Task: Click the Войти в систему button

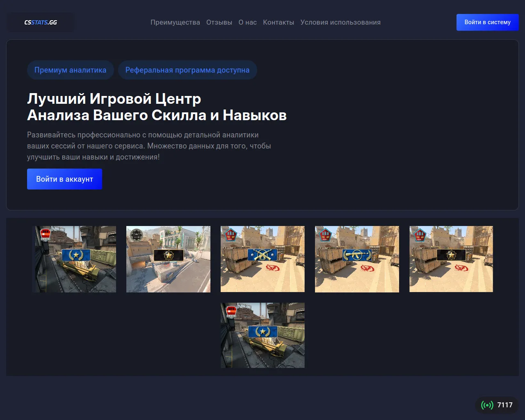Action: click(488, 22)
